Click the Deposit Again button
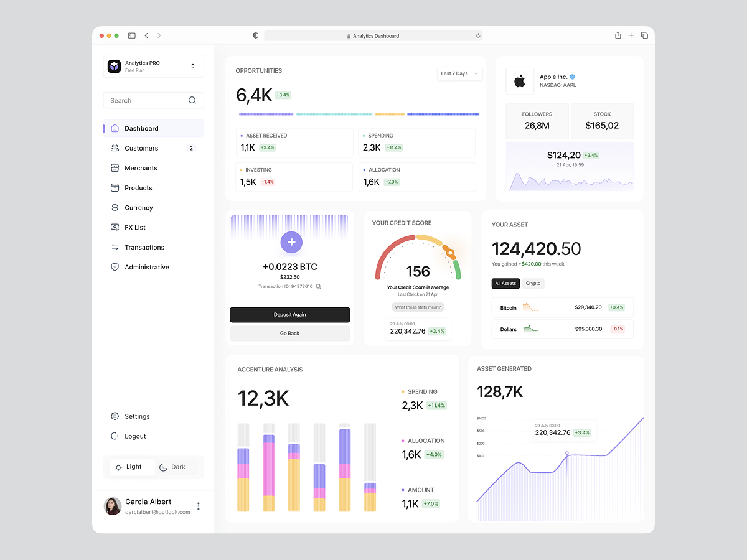This screenshot has height=560, width=747. tap(289, 315)
